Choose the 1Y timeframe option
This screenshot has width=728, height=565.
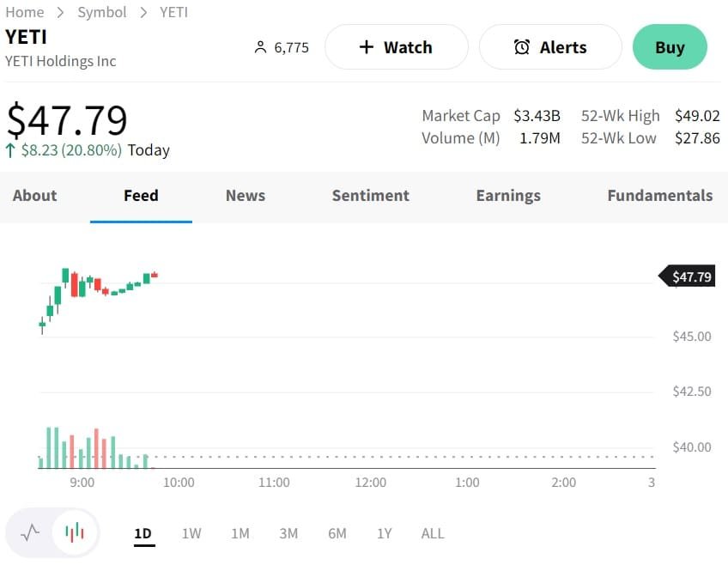pos(384,533)
